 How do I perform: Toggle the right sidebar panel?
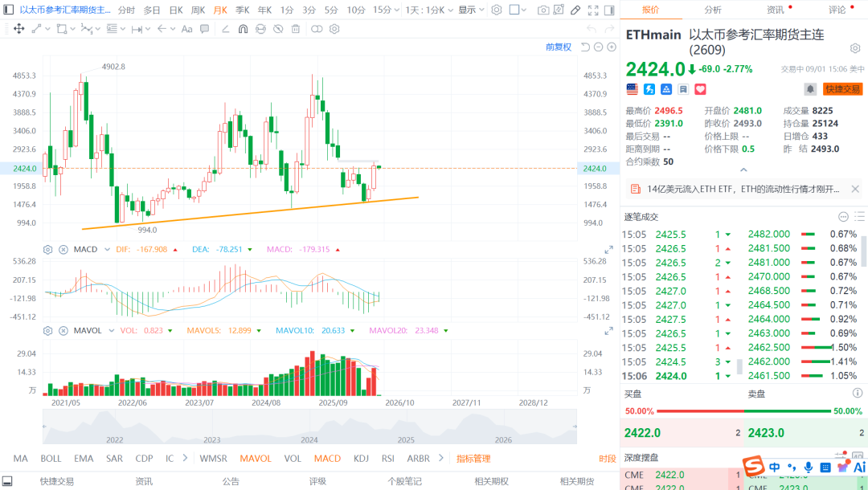pos(609,10)
